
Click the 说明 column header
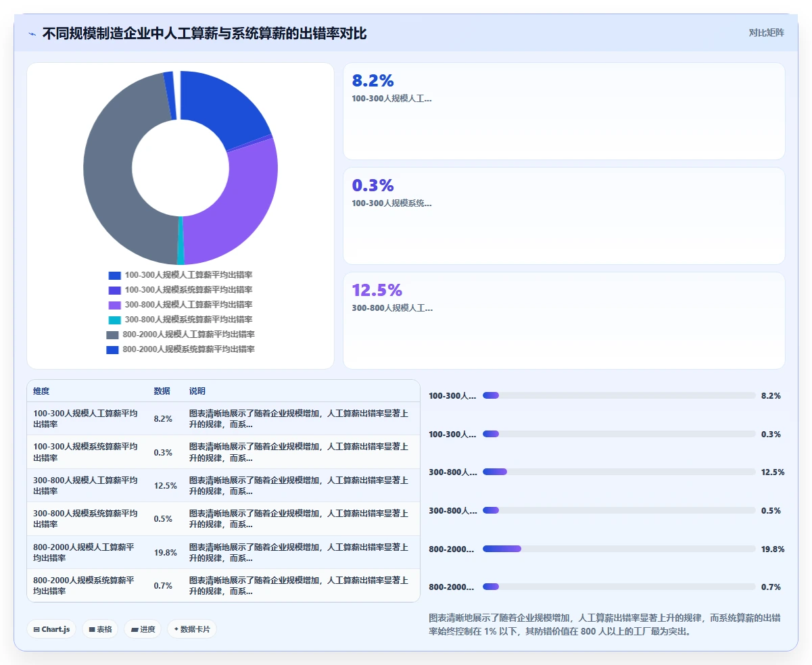coord(197,391)
